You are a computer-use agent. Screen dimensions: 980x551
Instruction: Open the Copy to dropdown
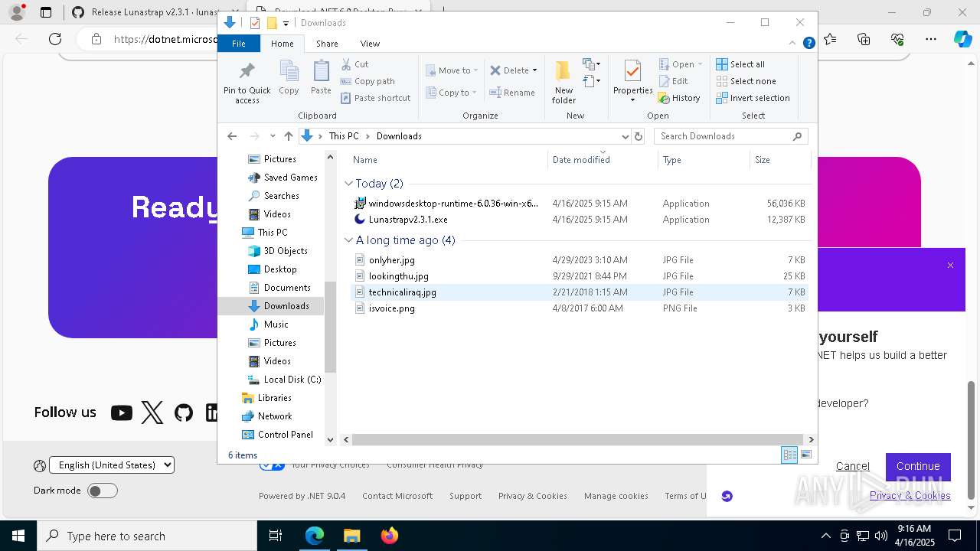tap(452, 93)
